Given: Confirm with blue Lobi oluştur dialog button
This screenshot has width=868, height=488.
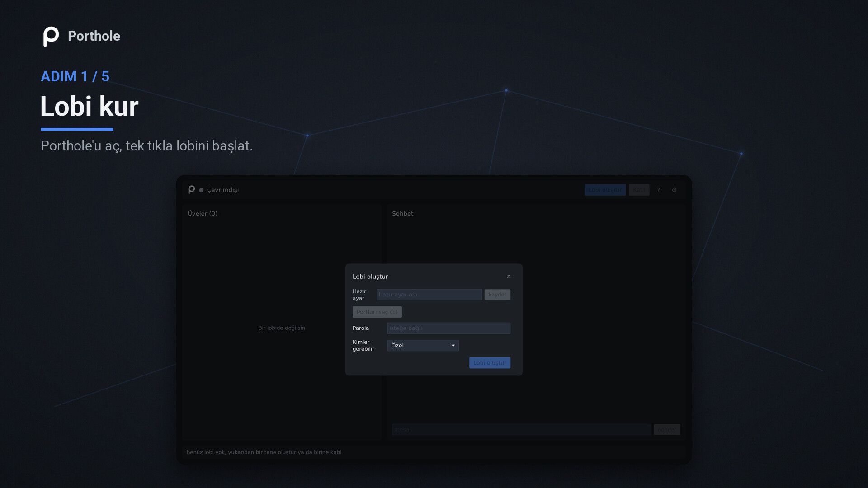Looking at the screenshot, I should point(490,363).
